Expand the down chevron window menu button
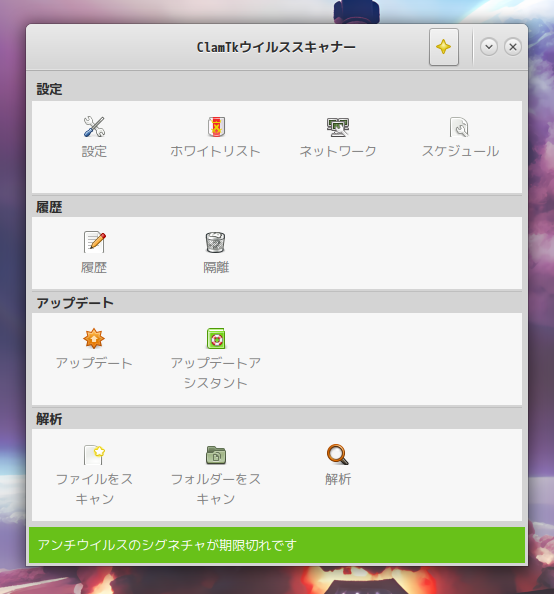Screen dimensions: 554x594 click(x=489, y=47)
